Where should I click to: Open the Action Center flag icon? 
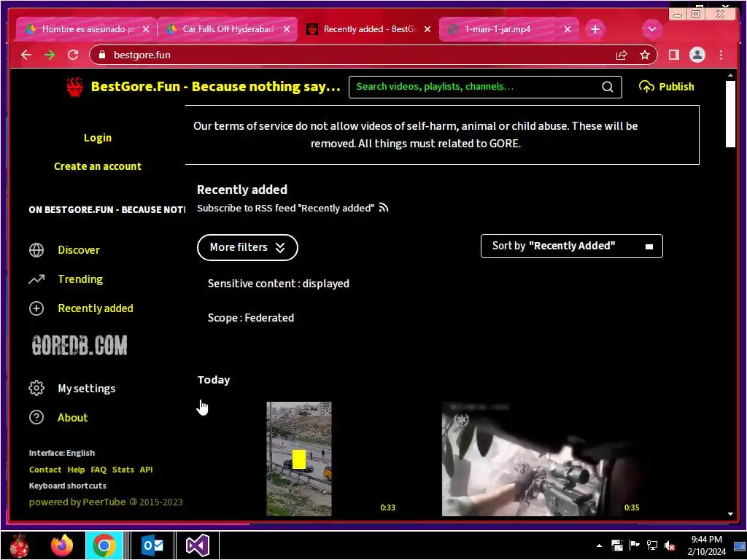(x=634, y=545)
